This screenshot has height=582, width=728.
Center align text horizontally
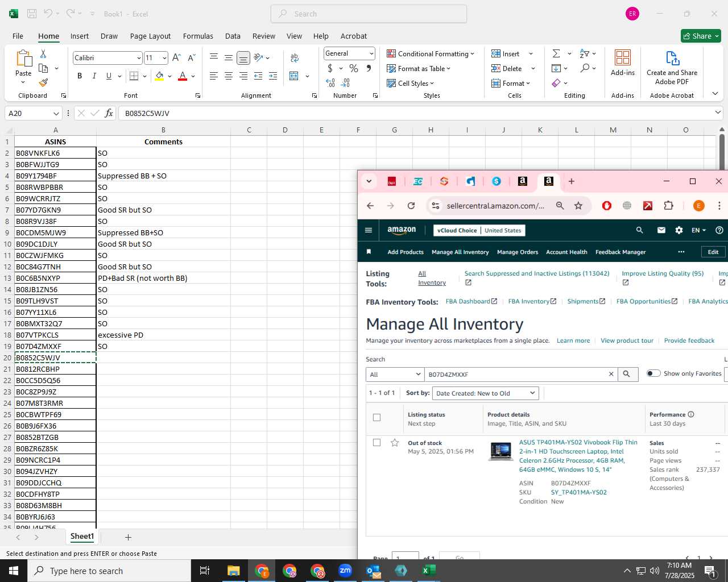point(228,76)
